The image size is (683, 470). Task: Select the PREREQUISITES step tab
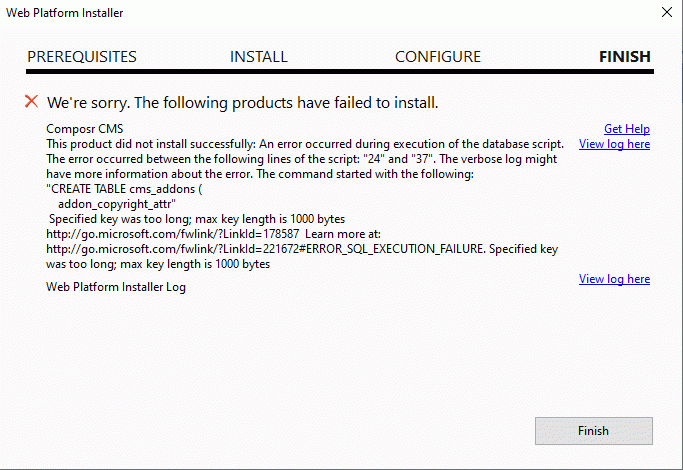(x=82, y=57)
